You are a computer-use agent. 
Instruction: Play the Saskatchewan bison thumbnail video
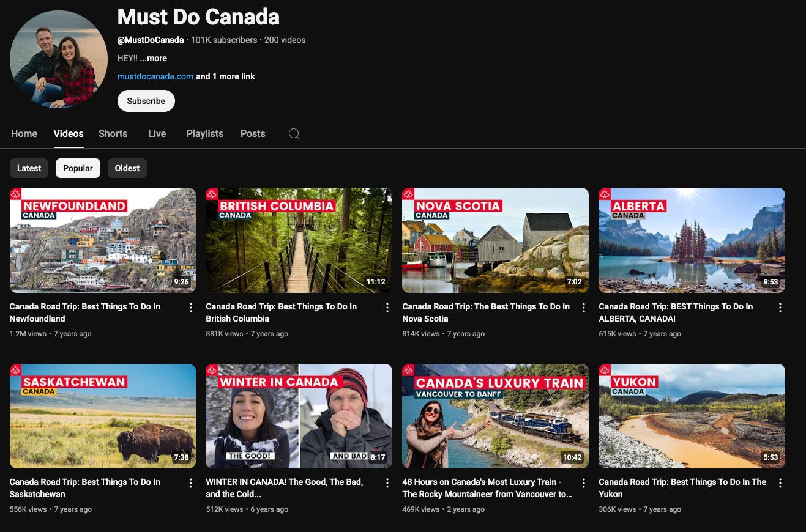tap(103, 416)
